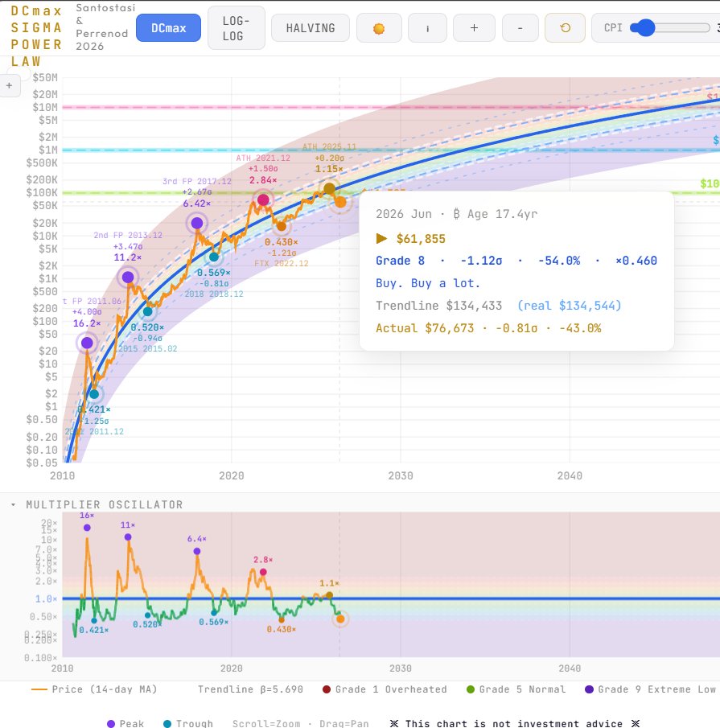Screen dimensions: 720x728
Task: Toggle the Peak legend entry
Action: [x=125, y=723]
